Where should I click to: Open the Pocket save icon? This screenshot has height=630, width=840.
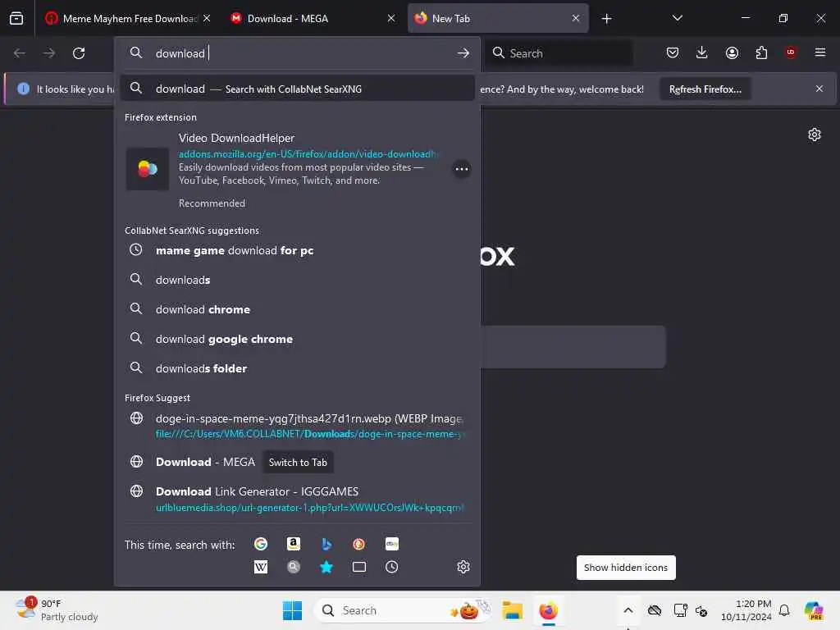pyautogui.click(x=673, y=52)
